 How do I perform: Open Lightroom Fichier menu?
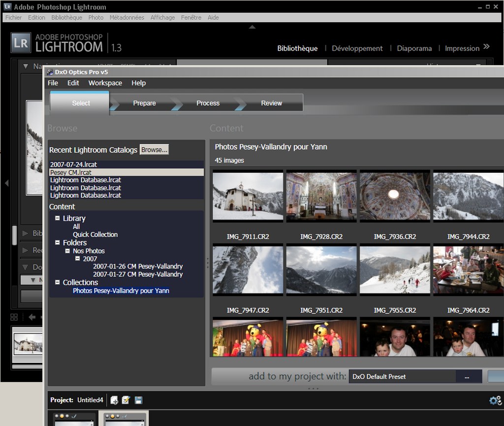pyautogui.click(x=13, y=17)
